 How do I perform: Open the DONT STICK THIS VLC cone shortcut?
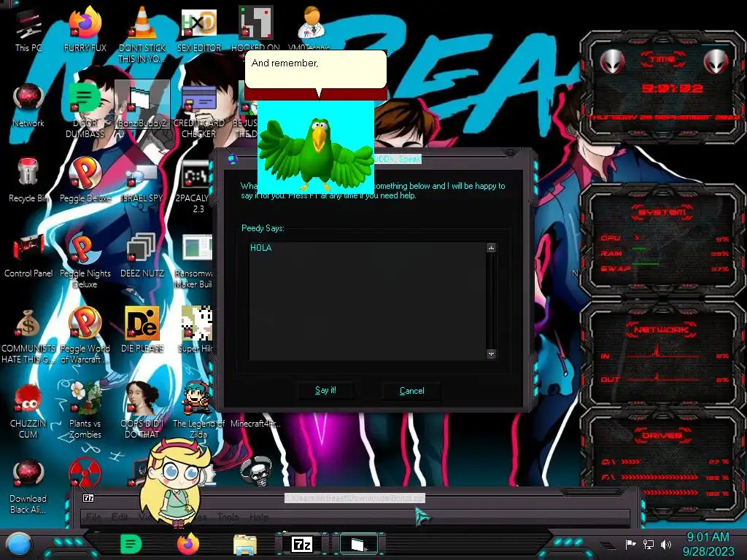(x=142, y=34)
